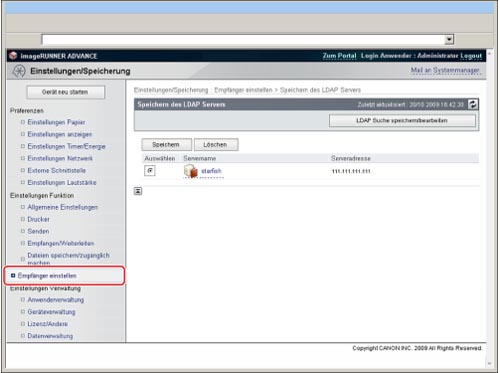Open the Zum Portal link
This screenshot has width=500, height=373.
tap(339, 56)
